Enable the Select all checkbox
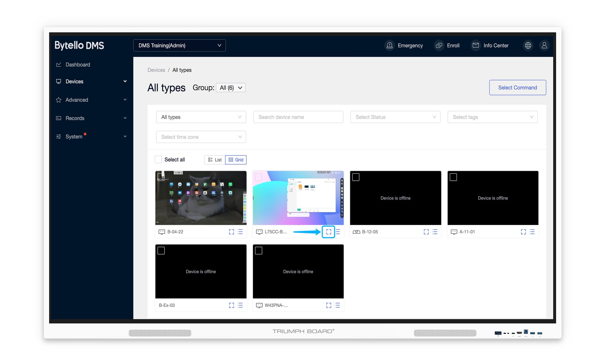 (x=158, y=159)
